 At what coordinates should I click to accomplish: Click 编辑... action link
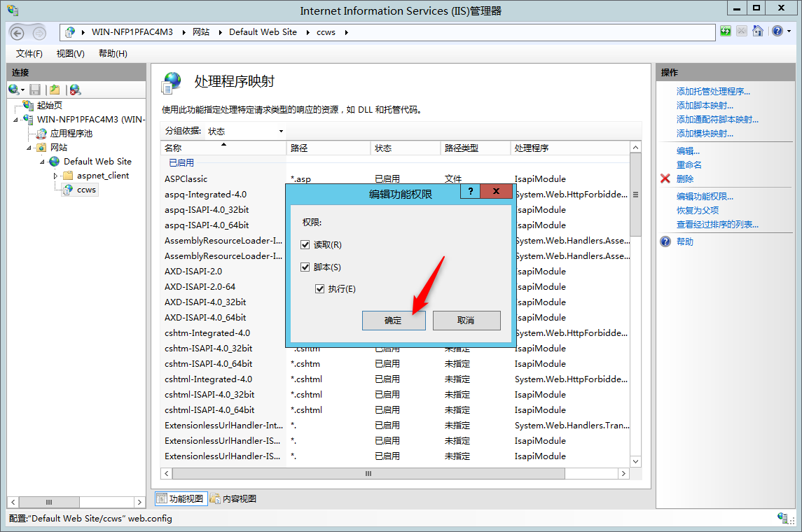(x=688, y=150)
